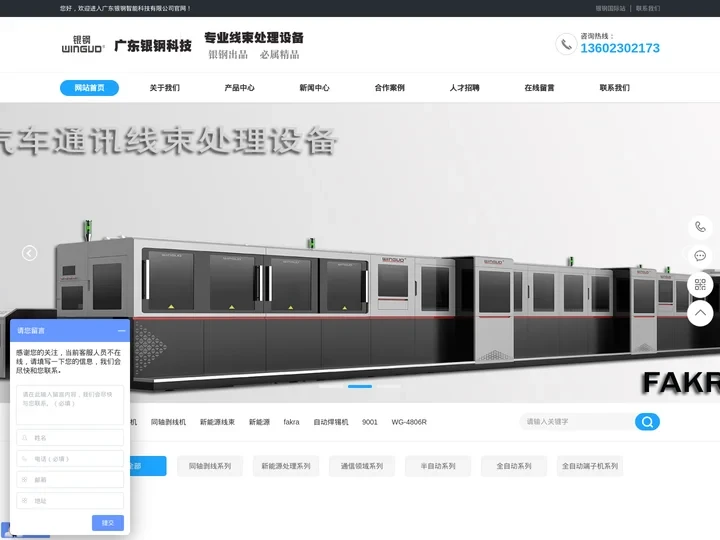This screenshot has height=540, width=720.
Task: Click the hotline phone icon in header
Action: point(566,44)
